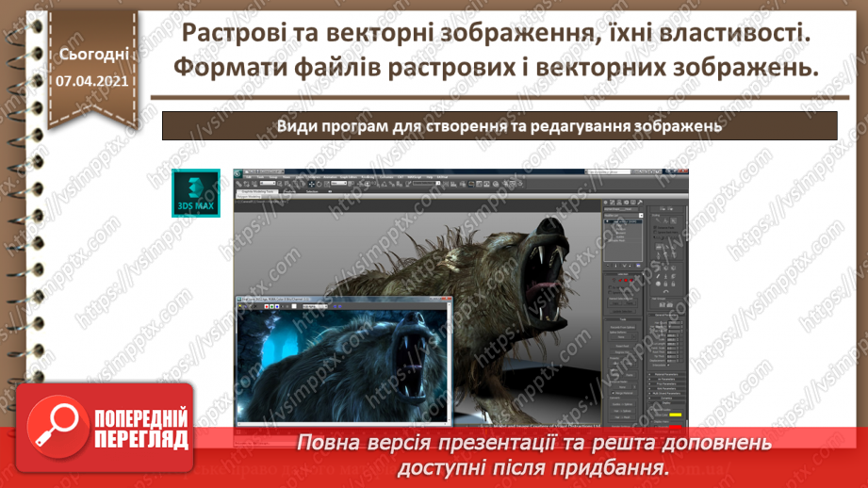Click the 3DS MAX logo thumbnail
This screenshot has height=488, width=868.
[x=196, y=193]
